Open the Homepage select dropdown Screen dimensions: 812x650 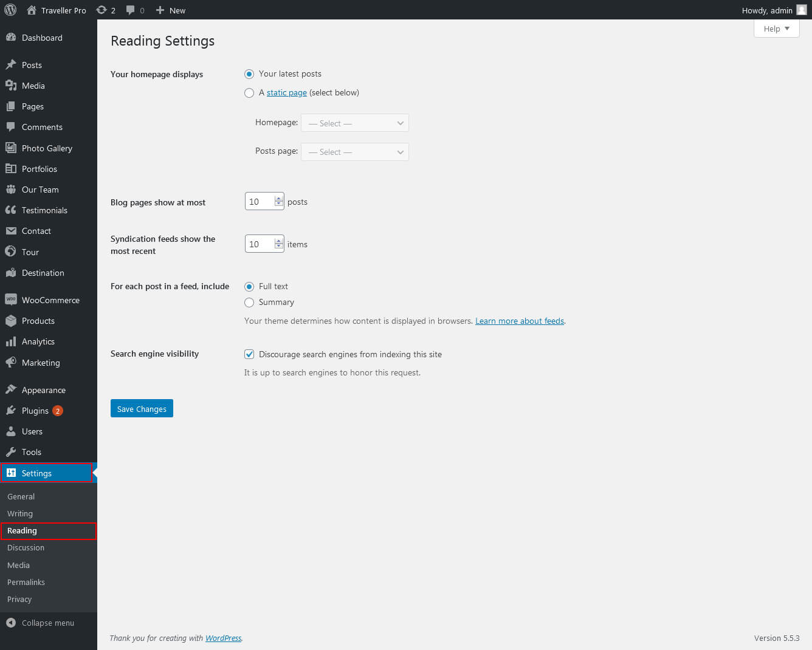tap(355, 123)
